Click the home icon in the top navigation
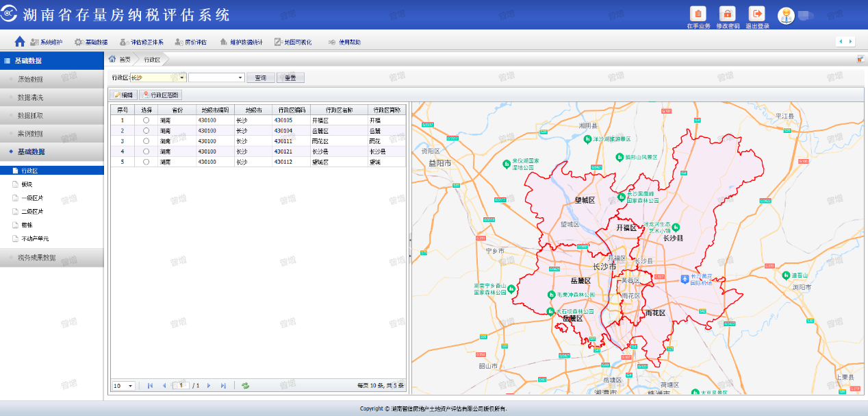Image resolution: width=868 pixels, height=416 pixels. [20, 42]
